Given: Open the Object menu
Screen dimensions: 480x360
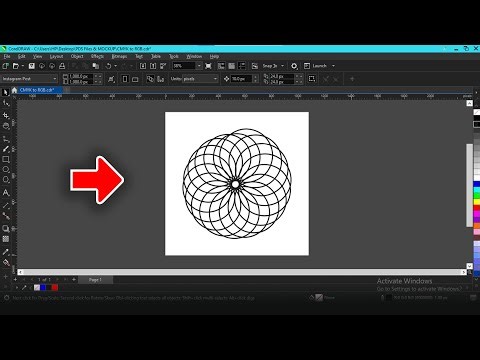Looking at the screenshot, I should pyautogui.click(x=77, y=56).
